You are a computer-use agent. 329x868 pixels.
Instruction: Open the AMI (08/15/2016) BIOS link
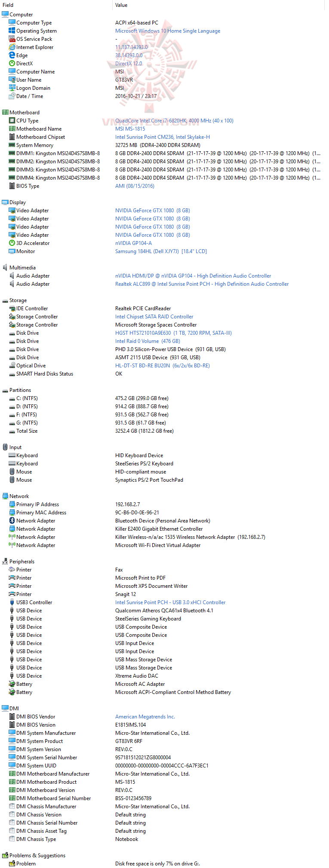click(135, 186)
